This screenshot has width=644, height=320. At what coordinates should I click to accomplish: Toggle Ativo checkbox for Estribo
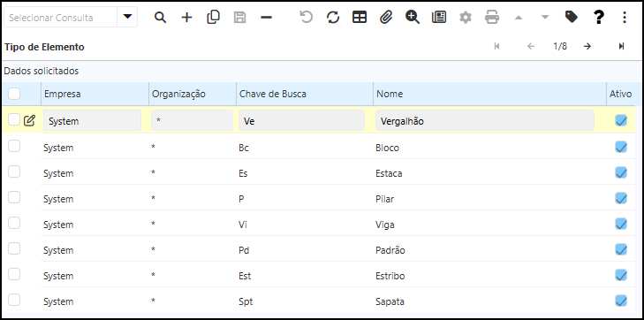click(x=621, y=275)
